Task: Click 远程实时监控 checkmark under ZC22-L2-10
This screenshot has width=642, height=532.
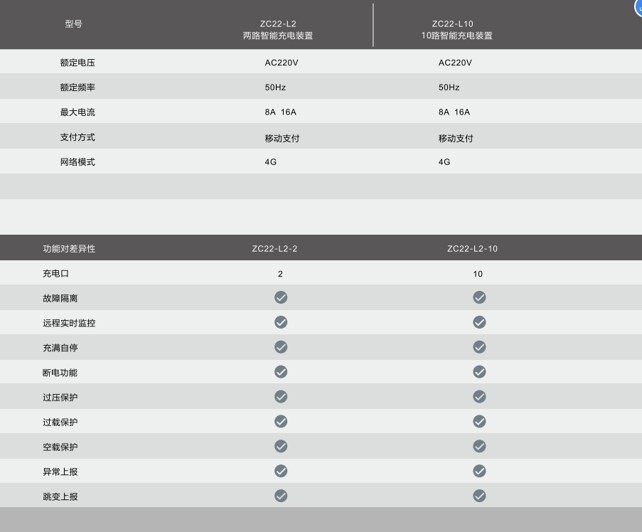Action: click(x=479, y=322)
